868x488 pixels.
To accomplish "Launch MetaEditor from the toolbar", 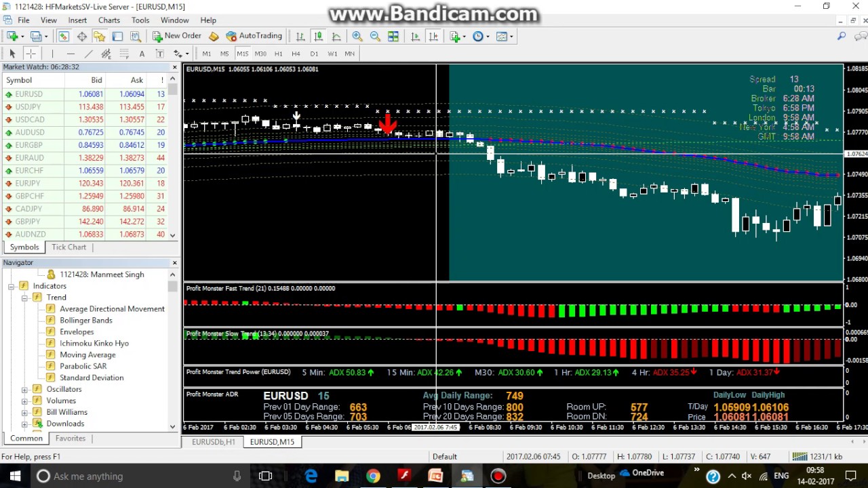I will (x=214, y=36).
